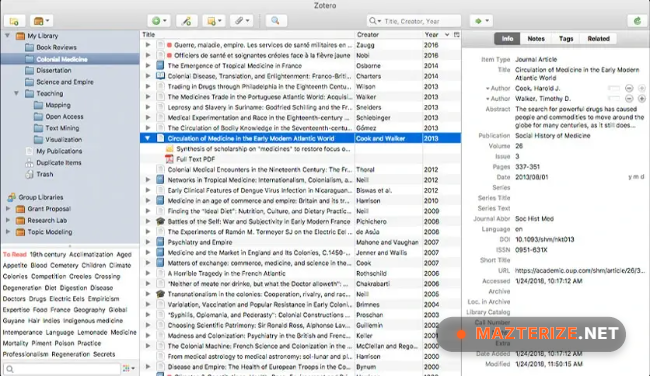
Task: Toggle the To Read tag filter
Action: pos(15,255)
